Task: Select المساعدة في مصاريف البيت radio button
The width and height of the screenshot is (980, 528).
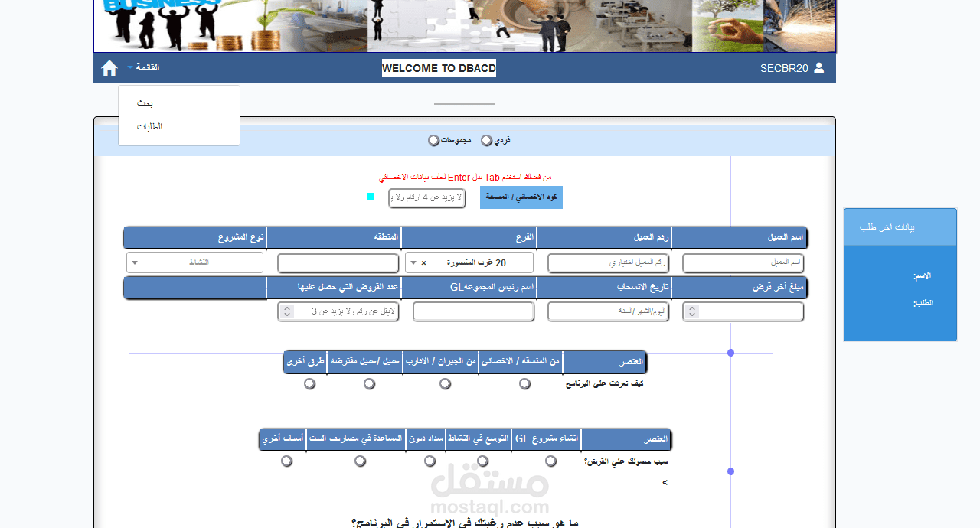Action: coord(361,461)
